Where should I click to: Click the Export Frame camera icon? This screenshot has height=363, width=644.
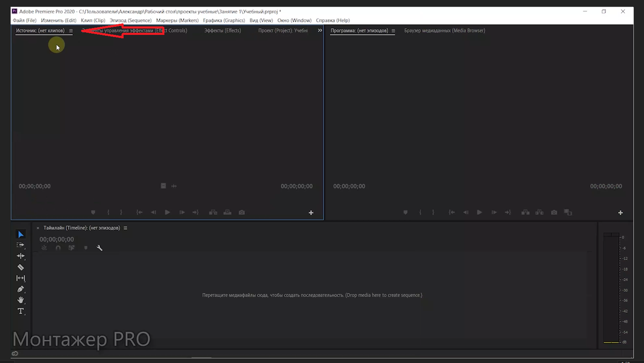pyautogui.click(x=554, y=212)
